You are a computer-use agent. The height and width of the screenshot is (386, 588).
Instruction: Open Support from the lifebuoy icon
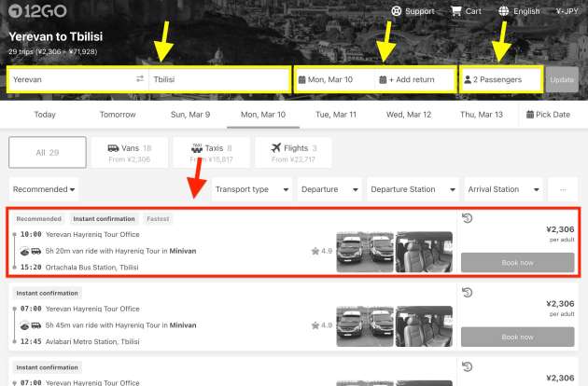point(396,11)
